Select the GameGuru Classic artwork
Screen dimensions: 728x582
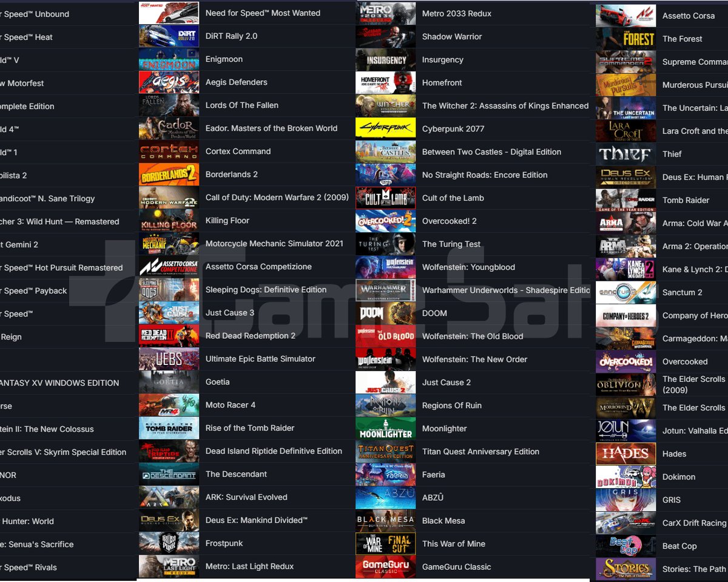point(385,566)
